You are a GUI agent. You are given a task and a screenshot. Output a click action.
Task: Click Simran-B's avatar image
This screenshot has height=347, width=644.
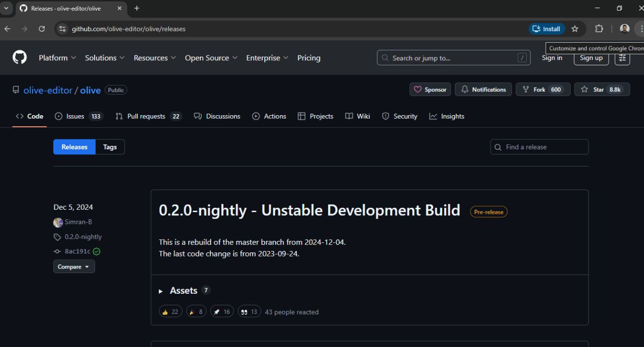(58, 222)
